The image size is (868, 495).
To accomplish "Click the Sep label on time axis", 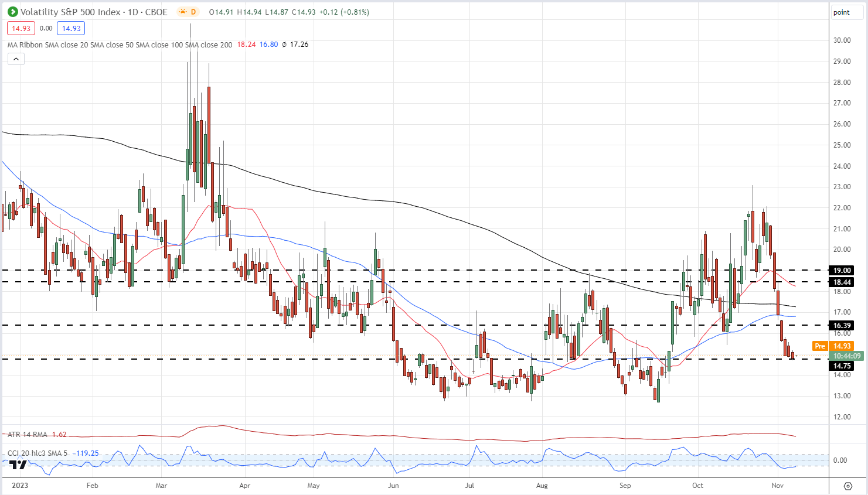I will tap(625, 486).
